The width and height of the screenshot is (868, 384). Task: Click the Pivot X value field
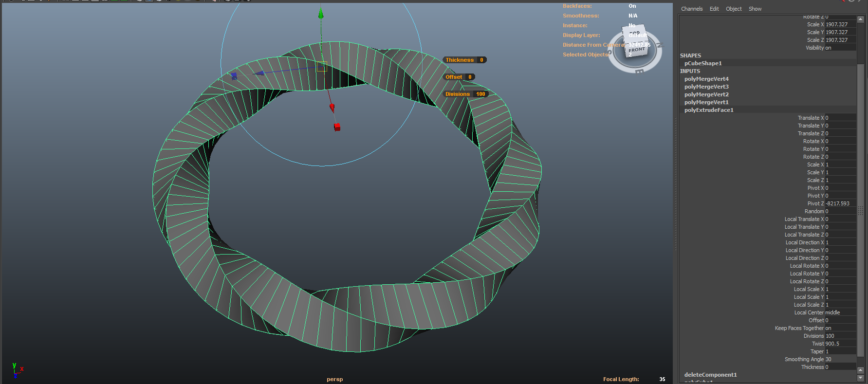[840, 188]
